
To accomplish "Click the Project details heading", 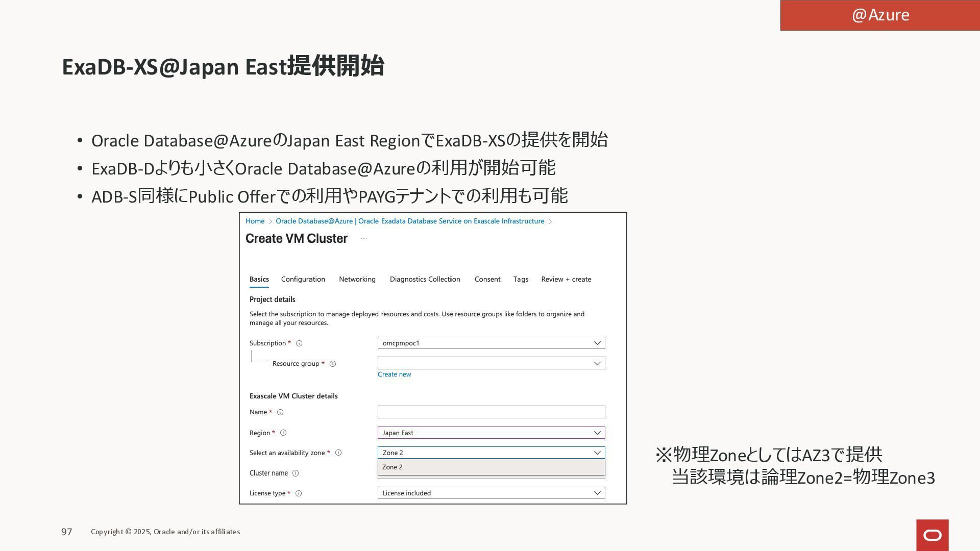I will (272, 299).
